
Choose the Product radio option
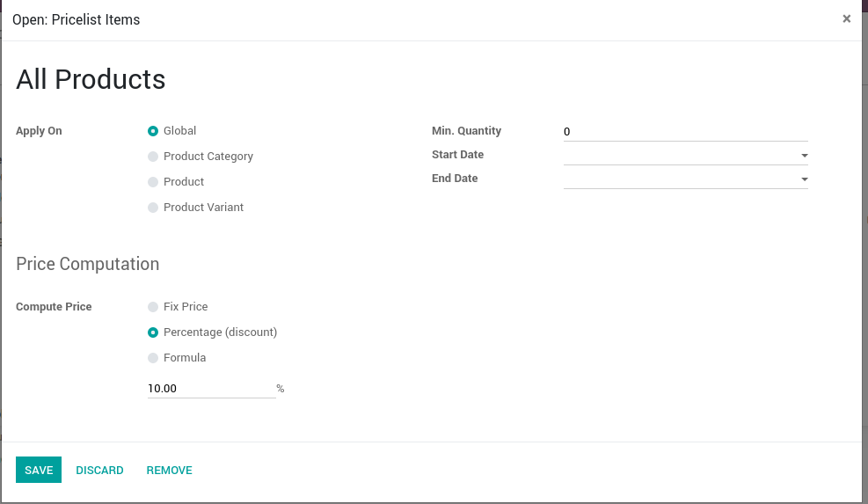coord(154,182)
